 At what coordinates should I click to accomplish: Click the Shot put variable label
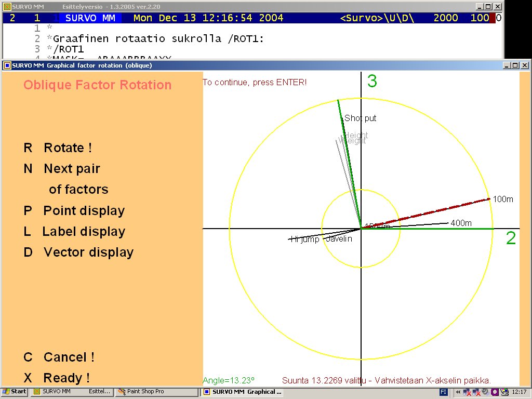(x=361, y=118)
